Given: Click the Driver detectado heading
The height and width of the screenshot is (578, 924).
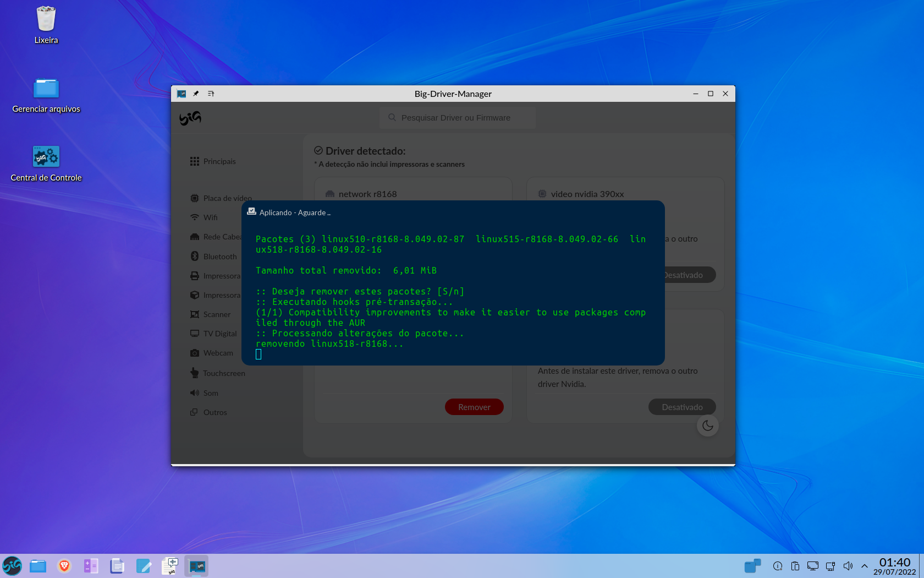Looking at the screenshot, I should tap(365, 151).
